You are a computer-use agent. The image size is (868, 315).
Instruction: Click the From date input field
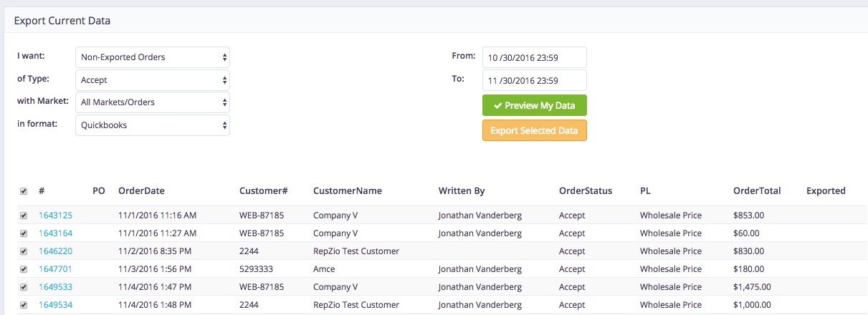point(534,57)
